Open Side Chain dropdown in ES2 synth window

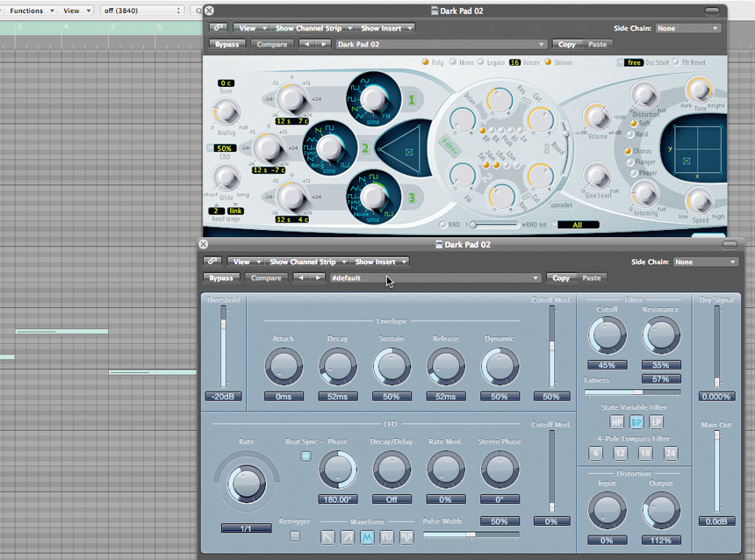click(687, 28)
